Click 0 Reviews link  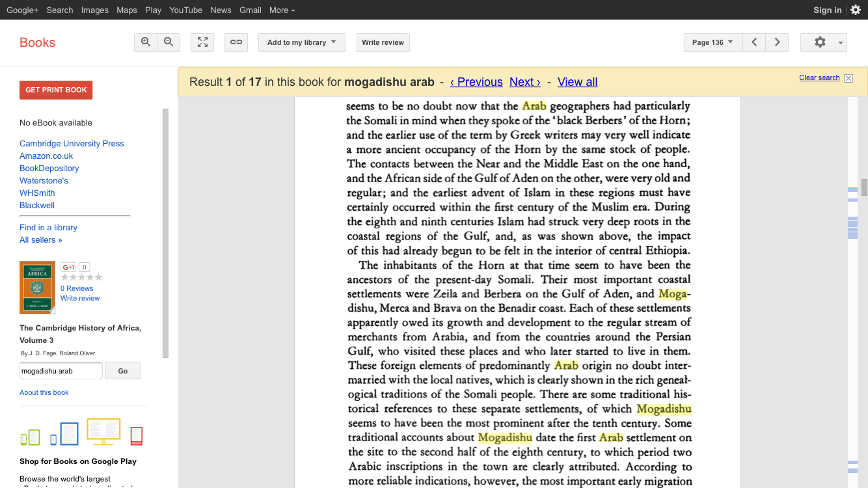pos(77,288)
